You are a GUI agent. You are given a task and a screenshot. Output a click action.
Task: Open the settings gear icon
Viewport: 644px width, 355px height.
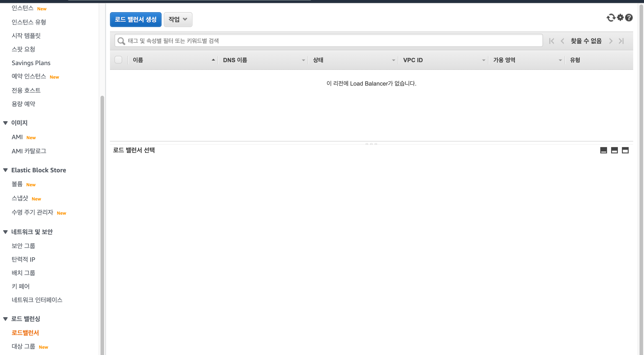point(620,18)
